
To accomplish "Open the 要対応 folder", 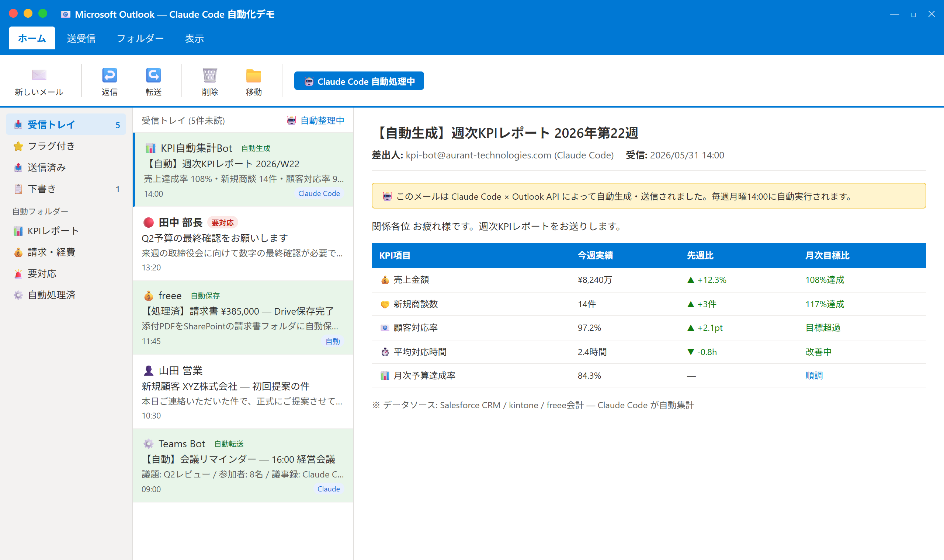I will click(x=66, y=274).
